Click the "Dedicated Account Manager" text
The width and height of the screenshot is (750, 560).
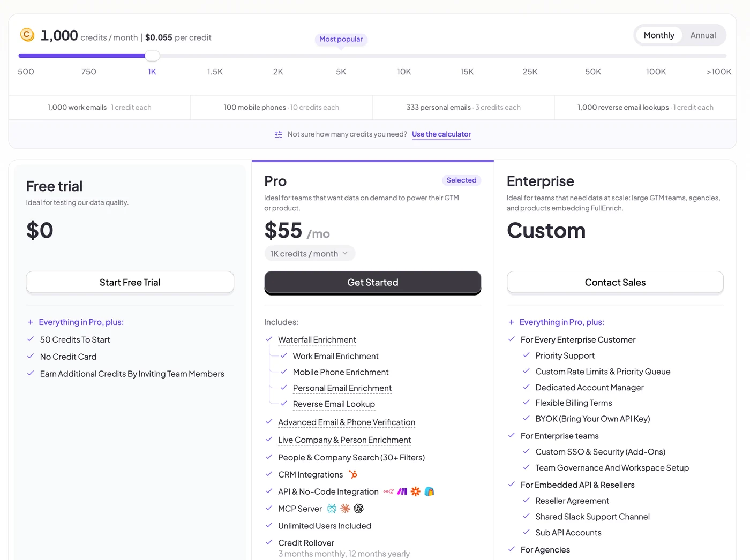point(589,388)
